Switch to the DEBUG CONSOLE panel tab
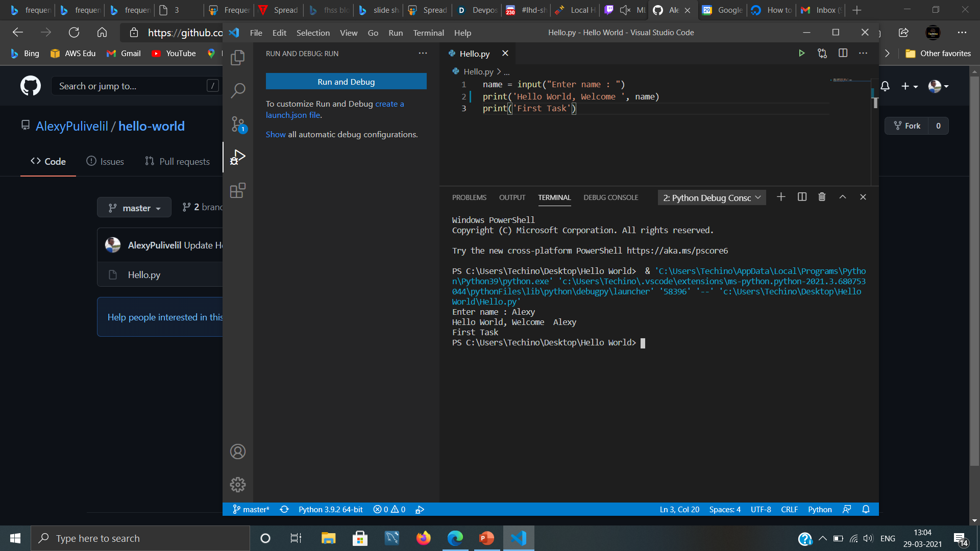 610,197
